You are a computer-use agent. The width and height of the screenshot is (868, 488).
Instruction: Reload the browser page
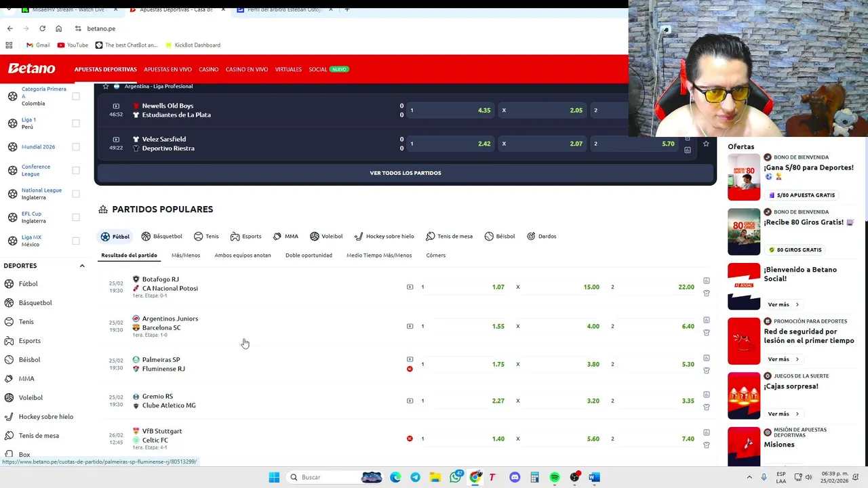click(42, 28)
